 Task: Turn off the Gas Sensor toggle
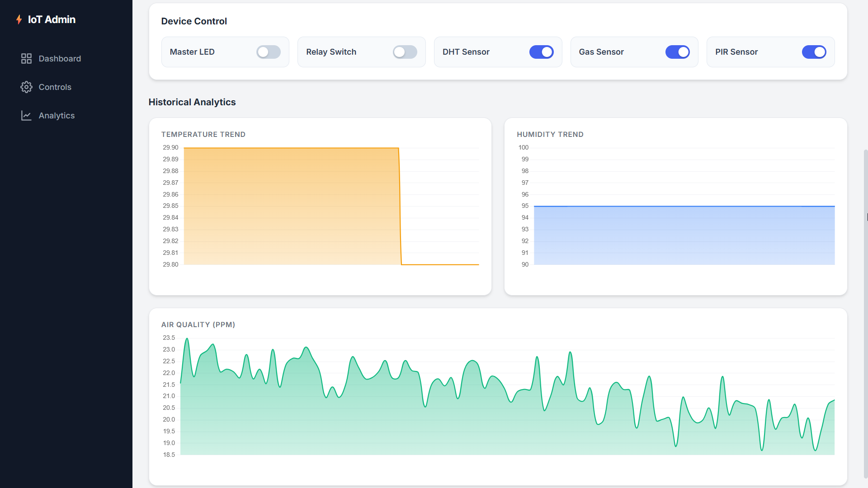[677, 52]
